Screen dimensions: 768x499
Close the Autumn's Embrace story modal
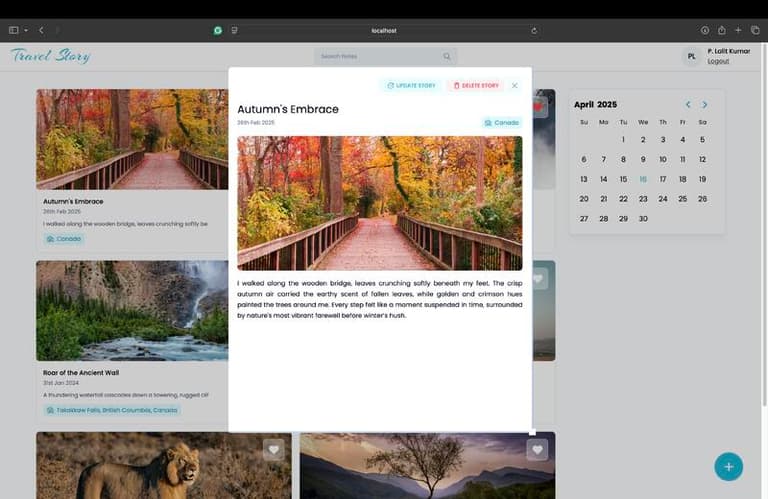(x=515, y=86)
